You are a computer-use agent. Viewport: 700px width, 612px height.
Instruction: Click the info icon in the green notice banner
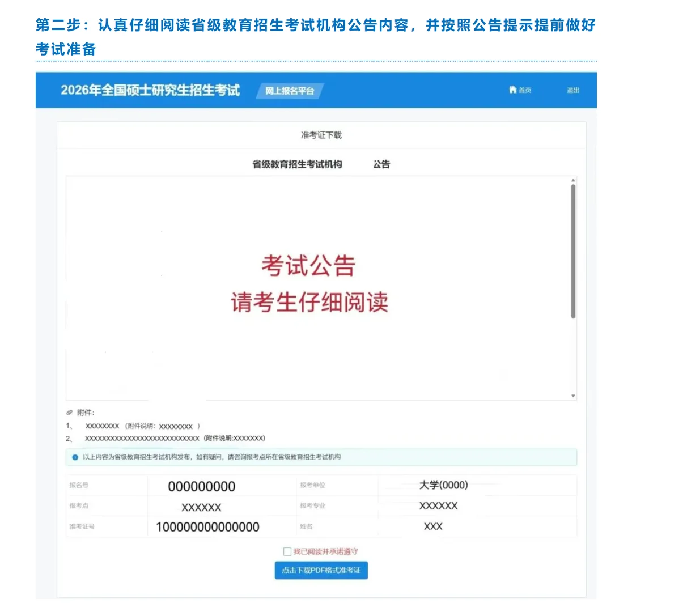coord(74,457)
